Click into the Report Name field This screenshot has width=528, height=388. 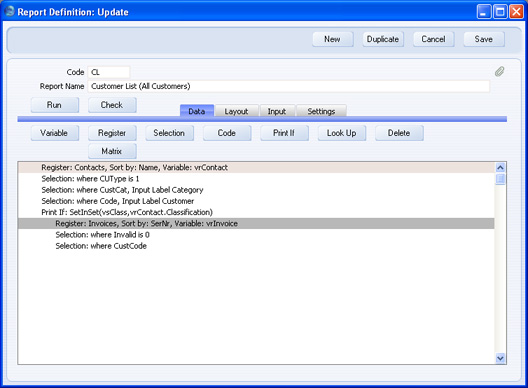pos(289,86)
